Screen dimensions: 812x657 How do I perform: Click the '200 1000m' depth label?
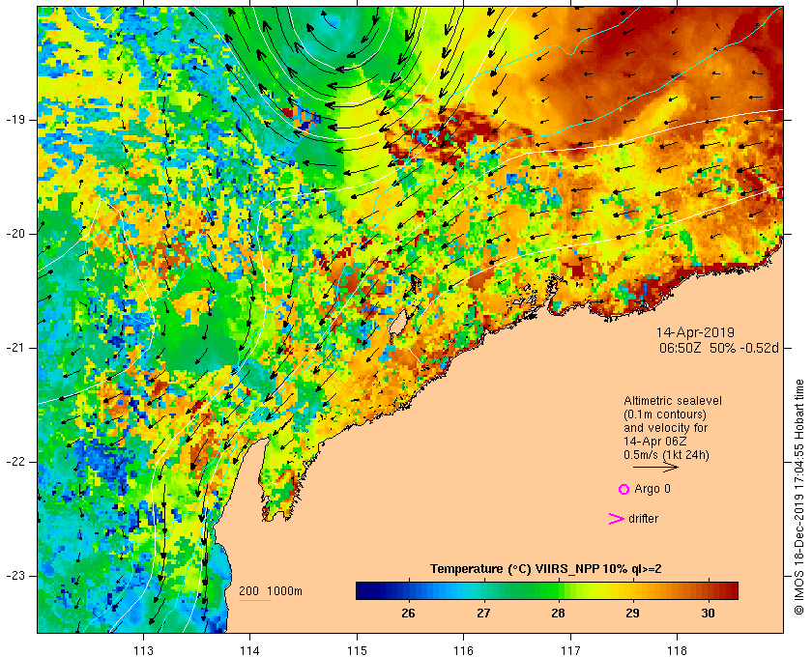(271, 591)
